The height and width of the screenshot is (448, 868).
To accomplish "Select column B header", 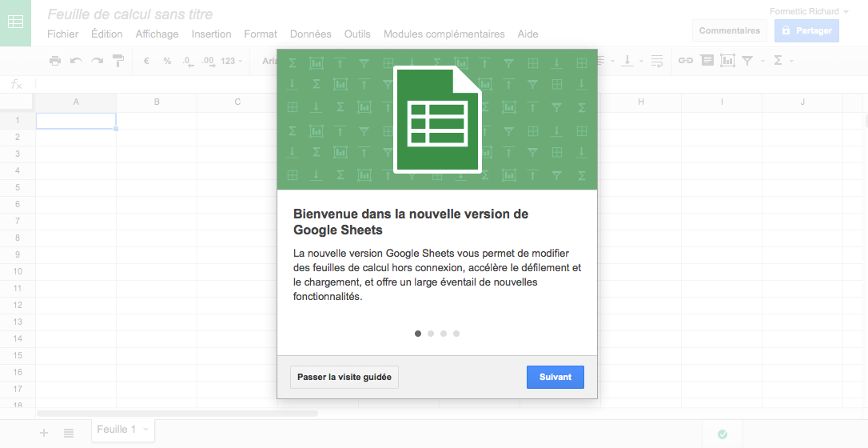I will (x=157, y=102).
